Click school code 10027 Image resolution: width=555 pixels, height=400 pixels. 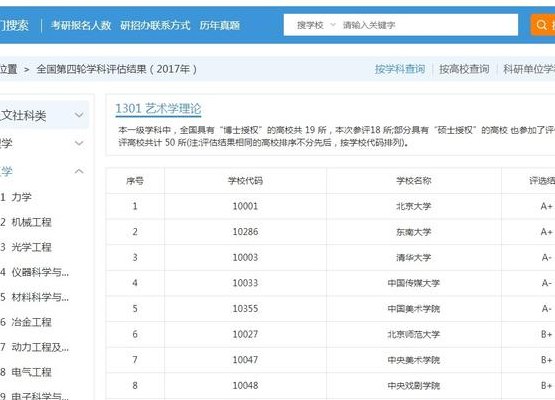point(245,334)
